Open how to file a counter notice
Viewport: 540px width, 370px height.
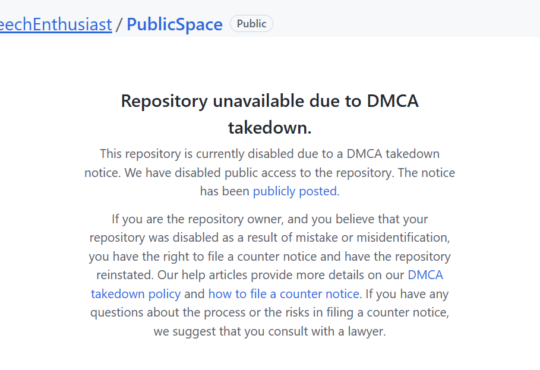284,294
